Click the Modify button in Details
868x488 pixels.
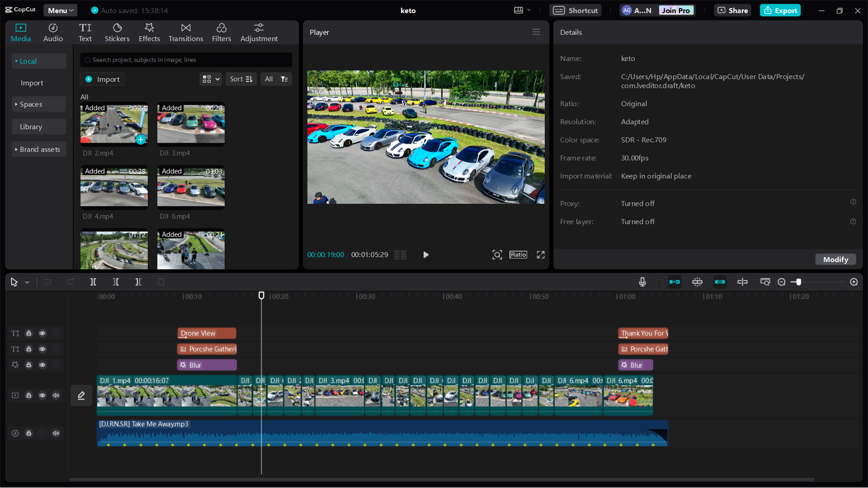(835, 259)
